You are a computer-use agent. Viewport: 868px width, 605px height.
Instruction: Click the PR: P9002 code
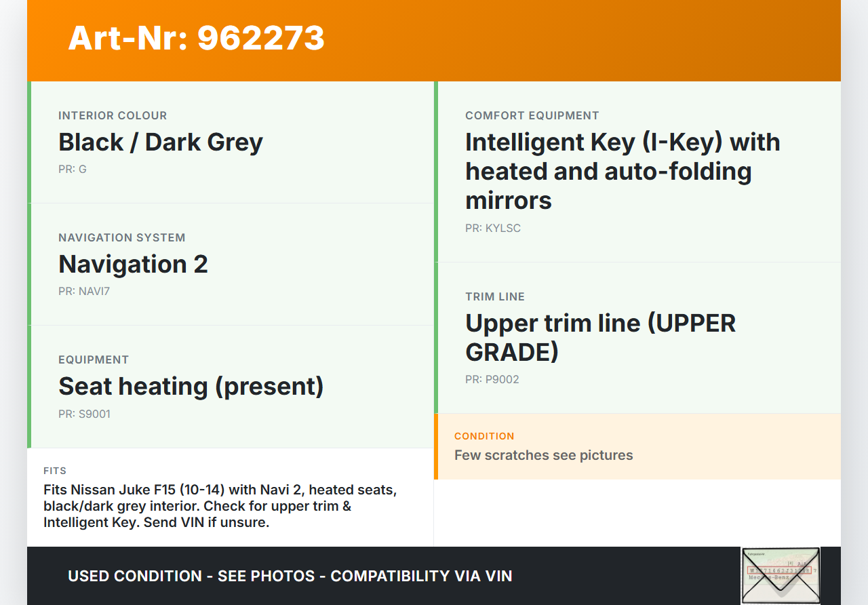[x=492, y=379]
